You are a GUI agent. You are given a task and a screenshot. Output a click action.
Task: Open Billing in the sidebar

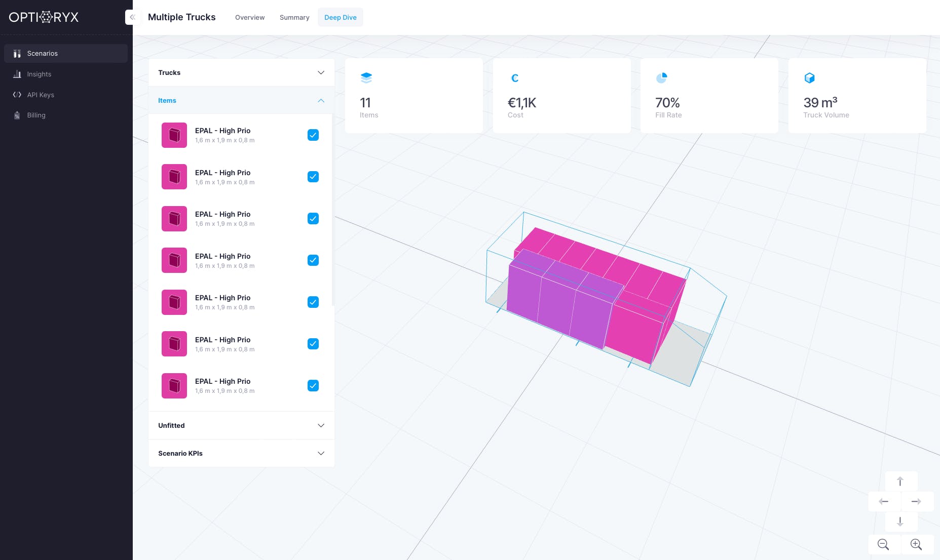66,115
